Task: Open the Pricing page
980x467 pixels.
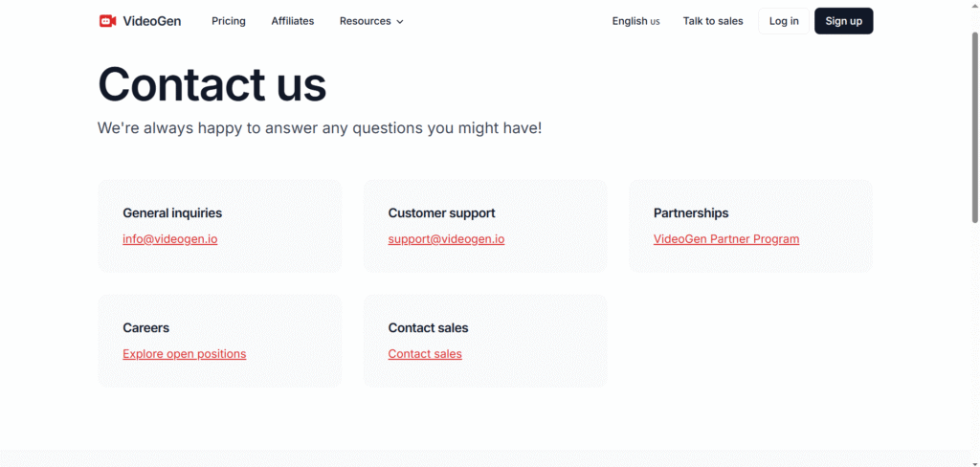Action: [229, 21]
